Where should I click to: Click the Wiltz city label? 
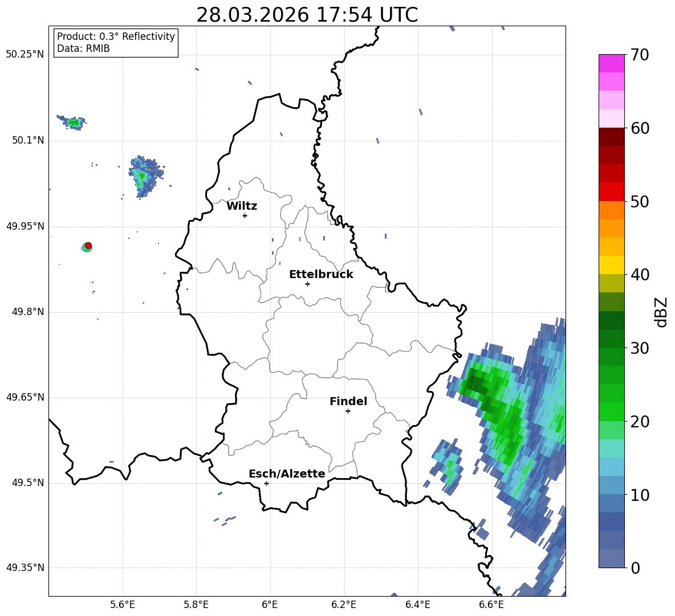pos(242,206)
